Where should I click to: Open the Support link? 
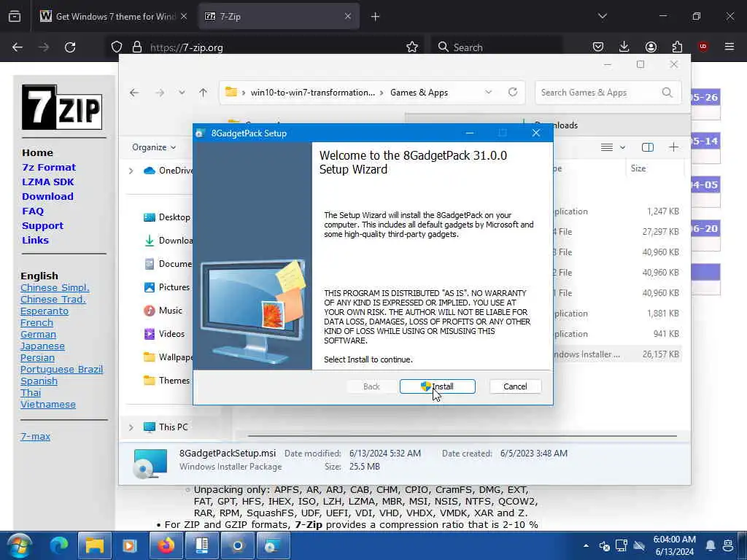pyautogui.click(x=42, y=226)
